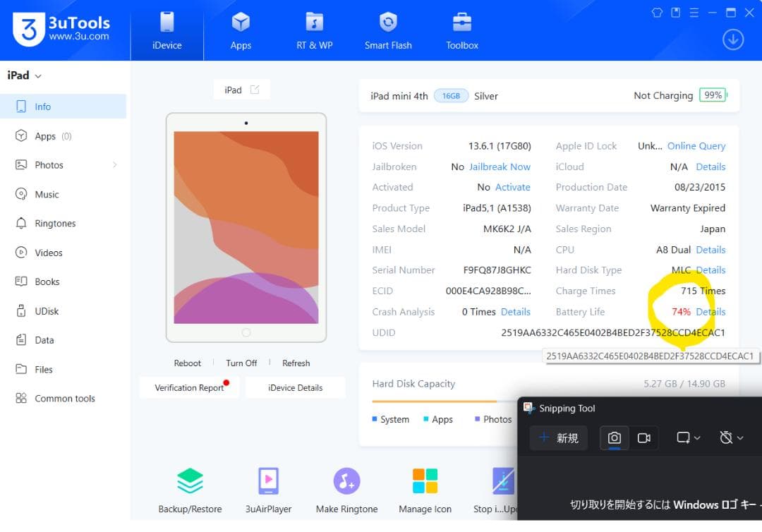Open the Stop iOS Update tool

(495, 490)
